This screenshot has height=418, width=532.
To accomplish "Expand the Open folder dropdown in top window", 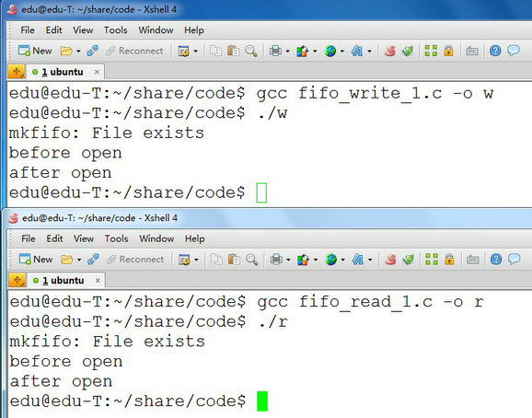I will point(78,52).
